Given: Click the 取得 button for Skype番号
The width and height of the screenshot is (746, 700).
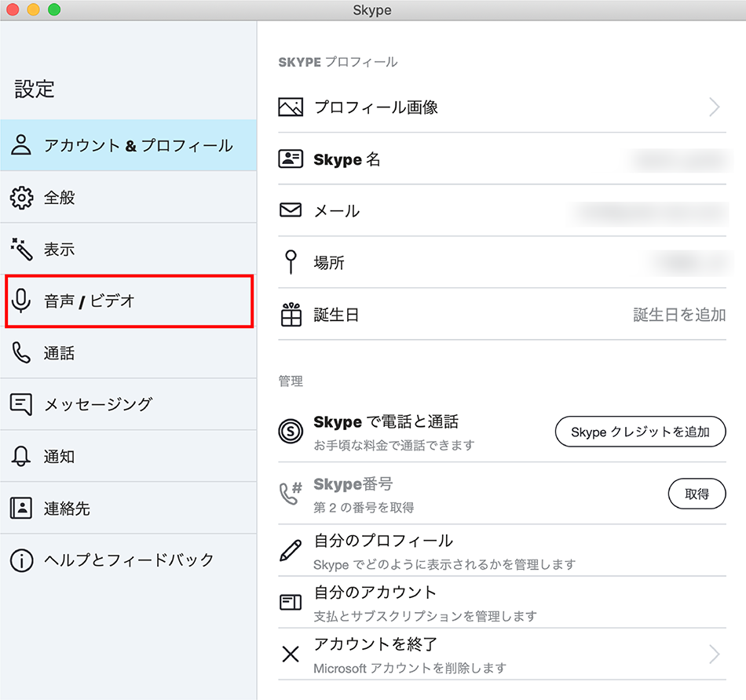Looking at the screenshot, I should [697, 494].
